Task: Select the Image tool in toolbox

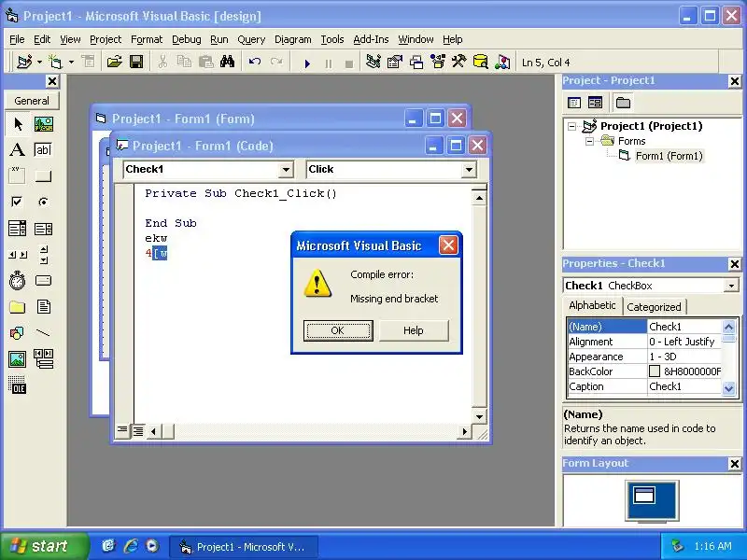Action: [x=18, y=358]
